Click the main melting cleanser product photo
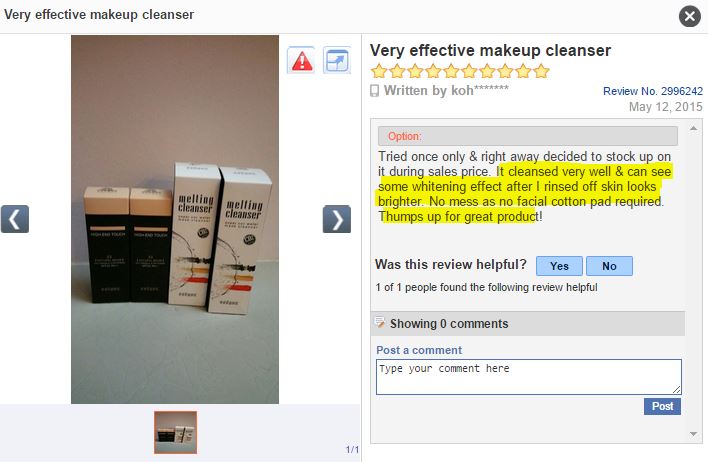Viewport: 708px width, 462px height. (175, 219)
